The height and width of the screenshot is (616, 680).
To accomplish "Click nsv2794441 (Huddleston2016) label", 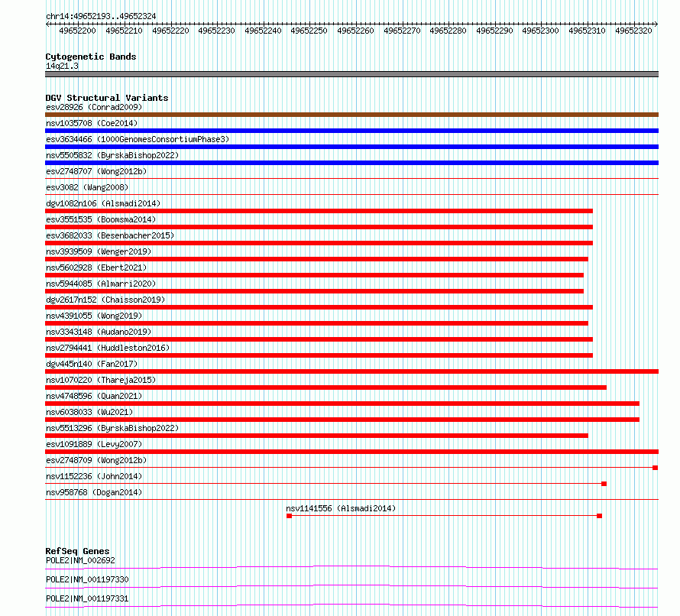I will coord(108,348).
